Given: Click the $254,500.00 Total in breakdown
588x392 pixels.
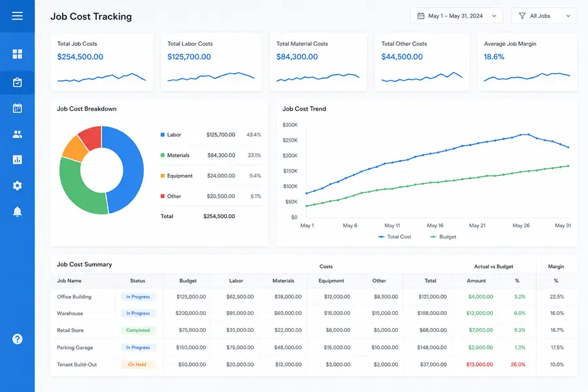Looking at the screenshot, I should [220, 216].
